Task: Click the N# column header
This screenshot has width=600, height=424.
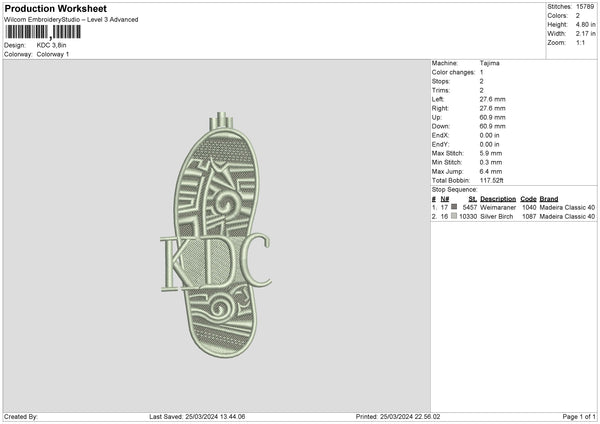Action: 445,199
